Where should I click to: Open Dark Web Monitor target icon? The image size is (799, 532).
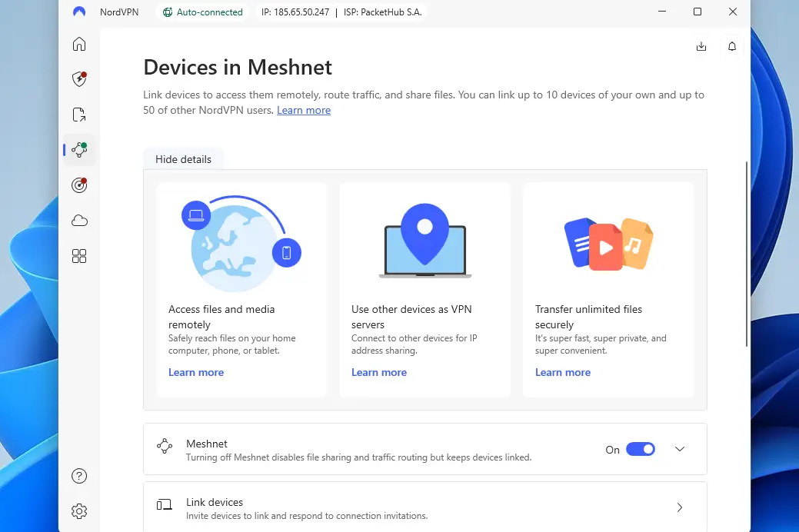79,185
